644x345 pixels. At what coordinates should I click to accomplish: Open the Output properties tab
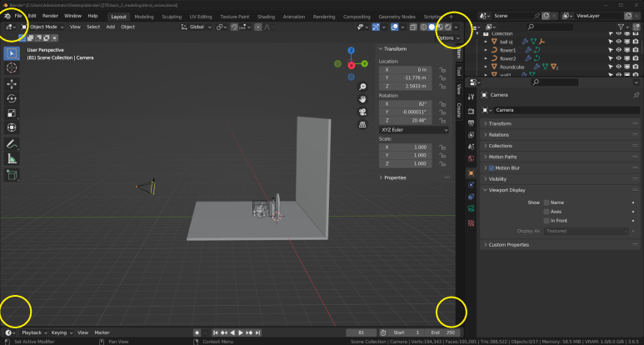[471, 123]
